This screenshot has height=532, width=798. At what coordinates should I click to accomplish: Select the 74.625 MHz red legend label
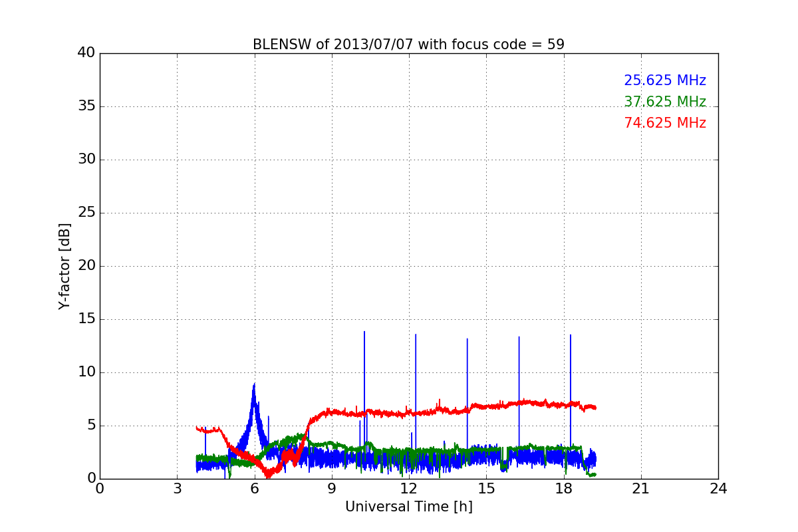pyautogui.click(x=665, y=123)
